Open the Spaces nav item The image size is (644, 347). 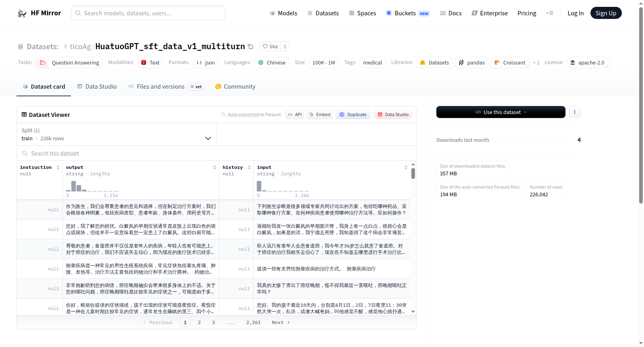(362, 13)
